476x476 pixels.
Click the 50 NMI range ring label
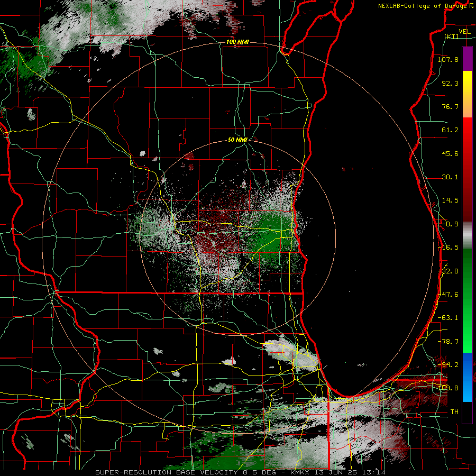(237, 140)
